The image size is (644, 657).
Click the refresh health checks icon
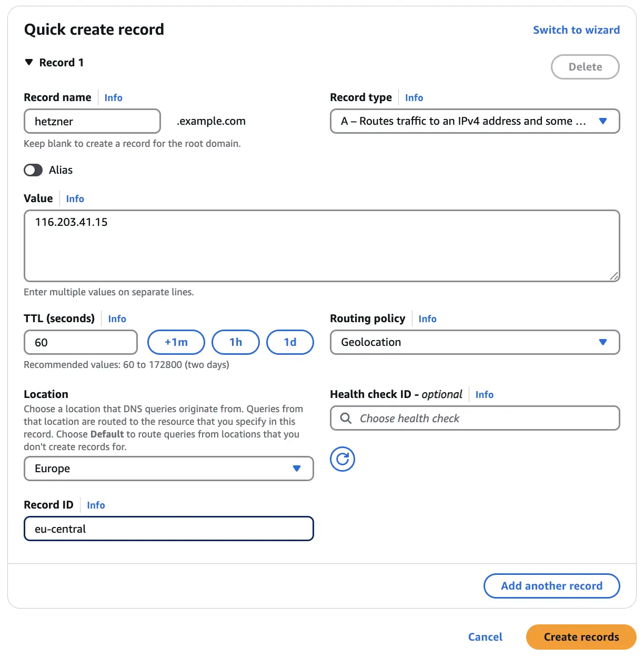tap(343, 459)
